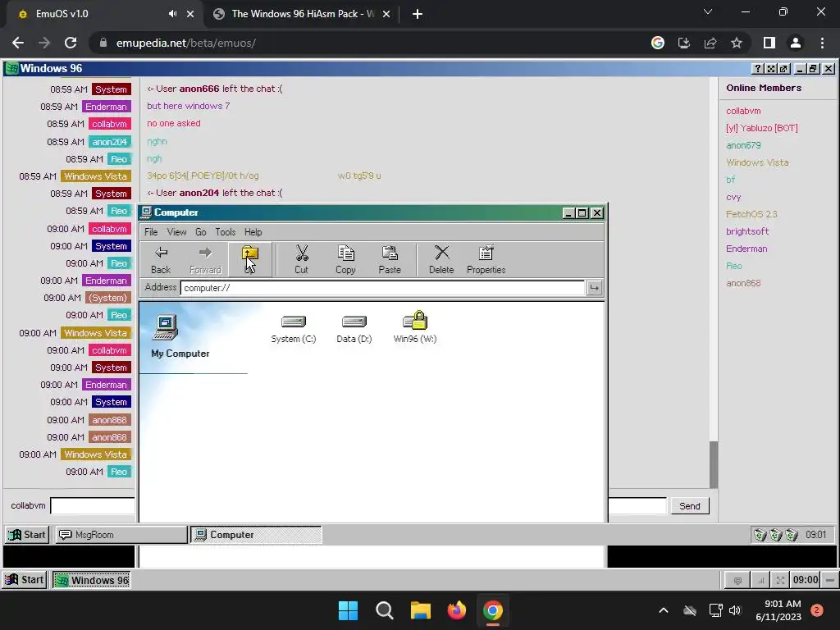
Task: Click the Send button in MsgRoom chat
Action: coord(689,506)
